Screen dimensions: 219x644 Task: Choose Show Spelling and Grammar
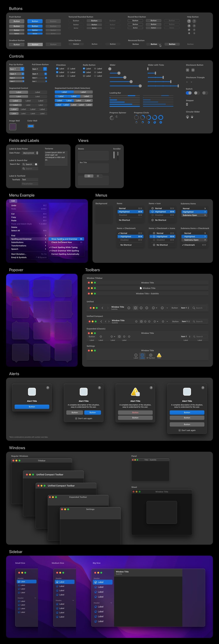click(66, 239)
